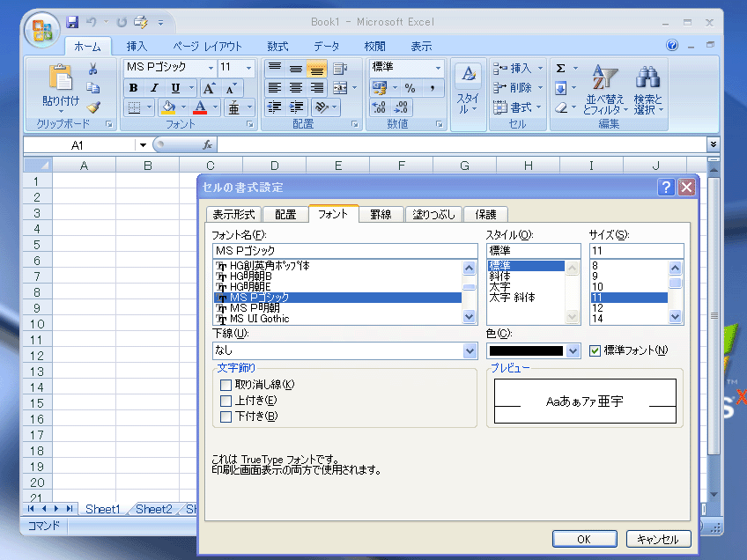The image size is (747, 560).
Task: Click the OK button
Action: click(x=583, y=539)
